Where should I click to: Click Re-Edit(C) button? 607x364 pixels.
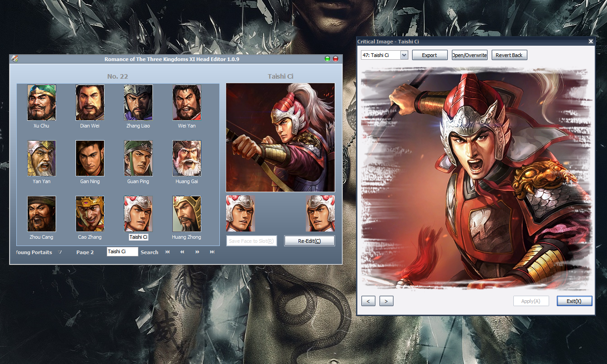point(309,241)
